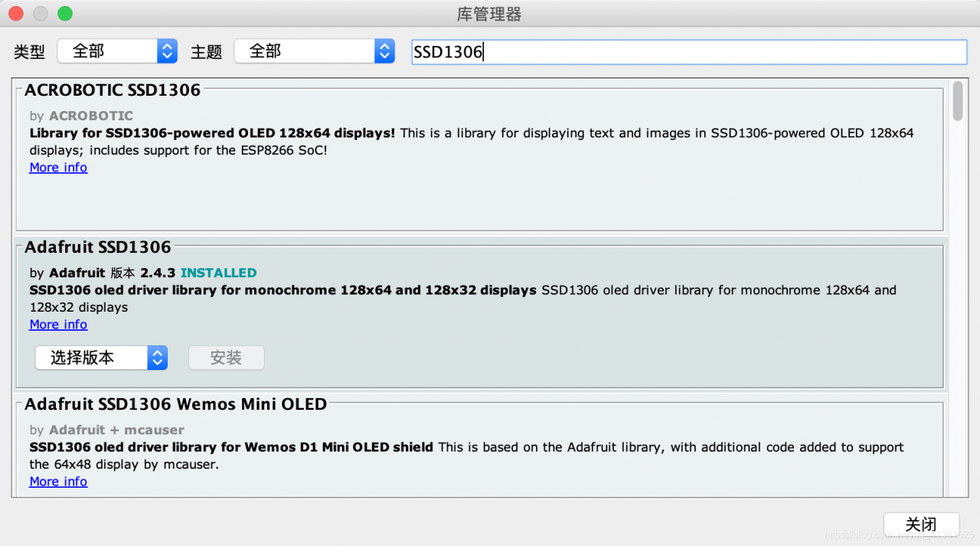Click the 类型 label

pyautogui.click(x=30, y=52)
